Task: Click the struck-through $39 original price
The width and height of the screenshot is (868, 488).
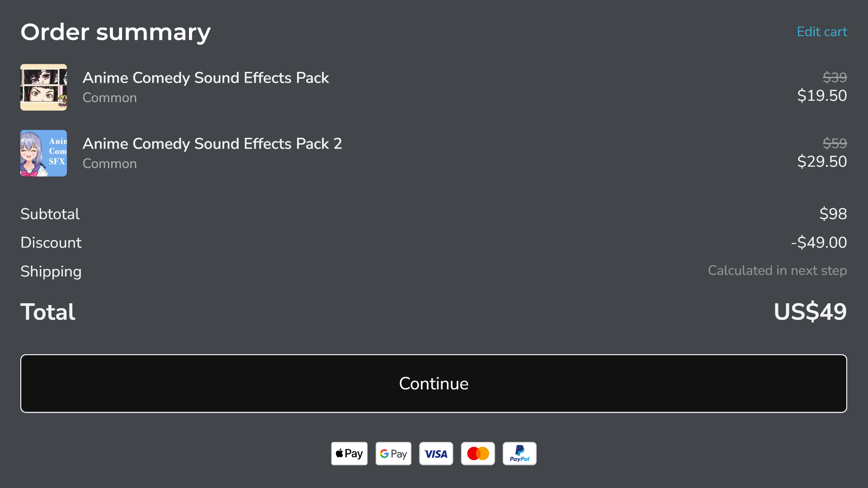Action: [x=834, y=77]
